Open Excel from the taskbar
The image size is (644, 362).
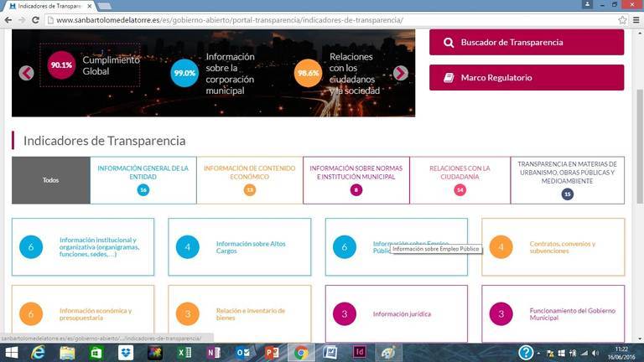pos(184,353)
